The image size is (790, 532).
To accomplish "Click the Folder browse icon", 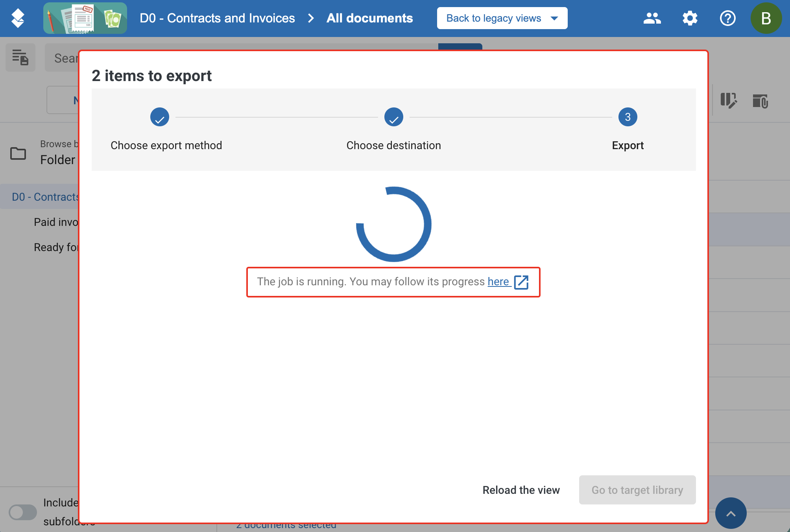I will tap(18, 153).
